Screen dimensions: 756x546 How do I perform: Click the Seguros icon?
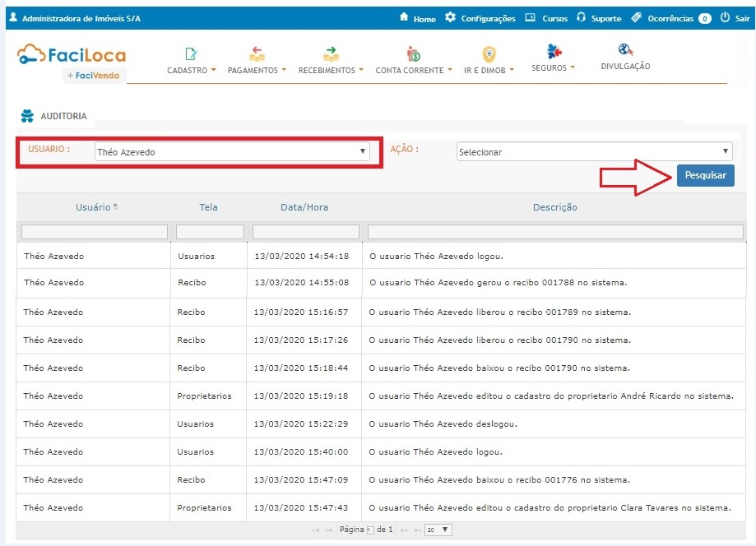pyautogui.click(x=553, y=52)
